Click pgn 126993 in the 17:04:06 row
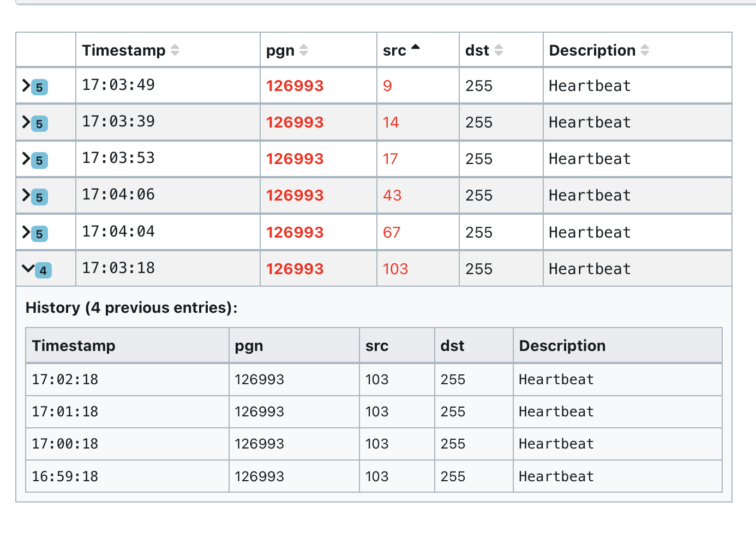The height and width of the screenshot is (533, 756). pyautogui.click(x=295, y=195)
